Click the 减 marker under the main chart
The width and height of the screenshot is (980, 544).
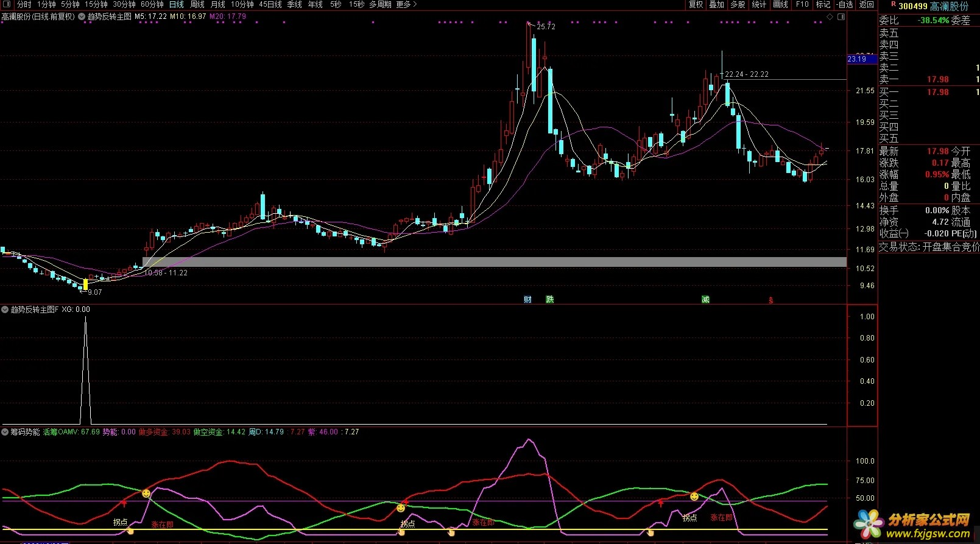coord(705,299)
